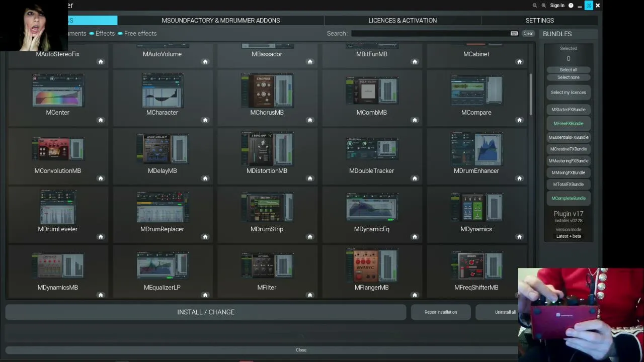Select the MFlangerMB plugin thumbnail
Viewport: 644px width, 362px height.
372,265
